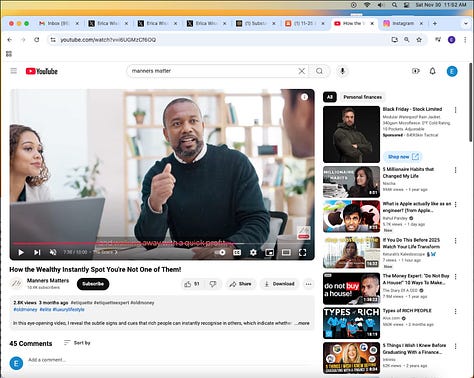
Task: Click the video progress bar
Action: pos(162,243)
